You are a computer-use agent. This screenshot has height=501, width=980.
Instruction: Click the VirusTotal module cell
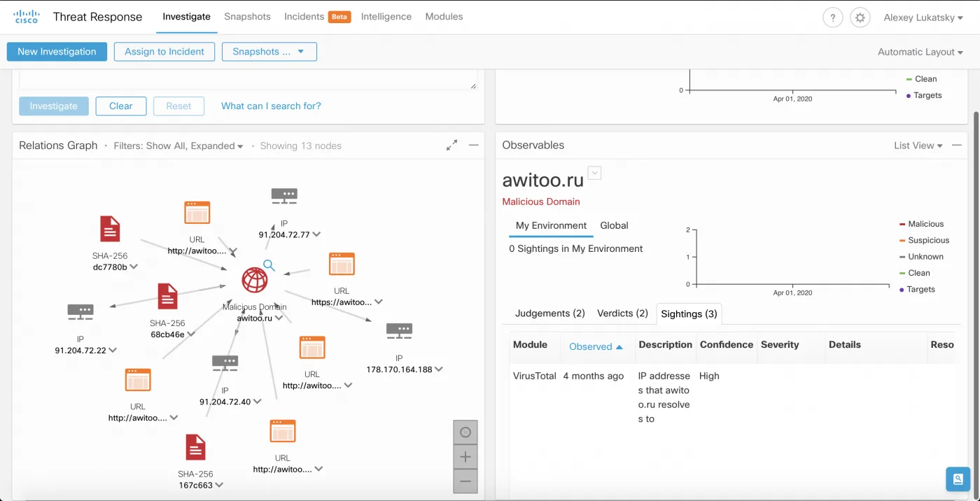[535, 376]
